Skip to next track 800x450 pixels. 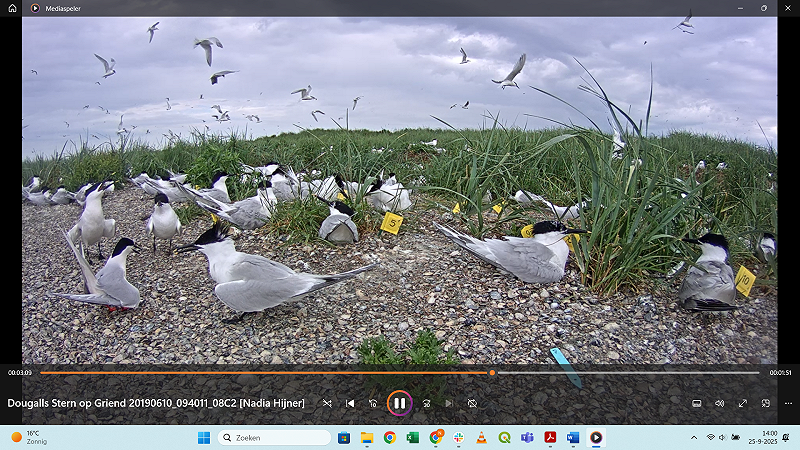[x=449, y=403]
